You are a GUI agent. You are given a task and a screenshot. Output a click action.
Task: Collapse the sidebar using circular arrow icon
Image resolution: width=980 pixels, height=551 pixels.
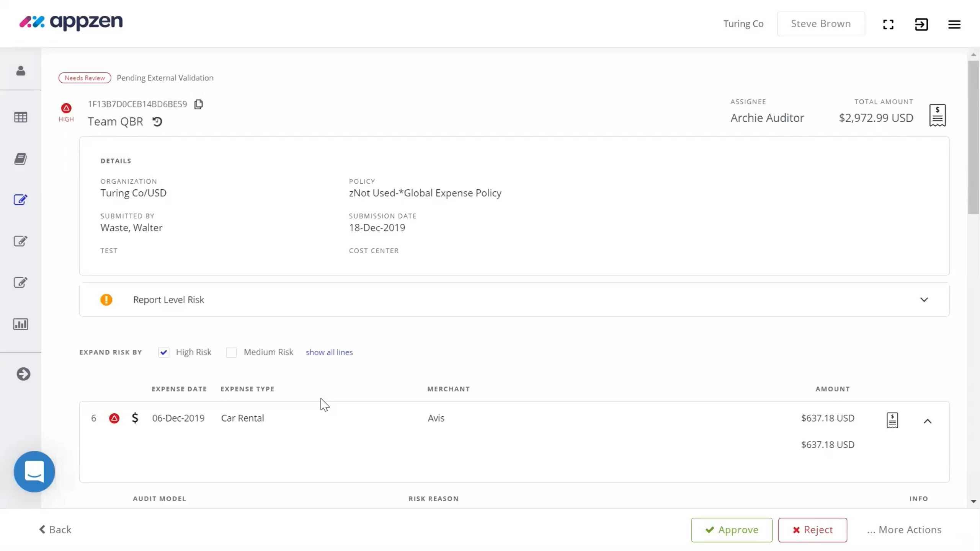coord(24,374)
